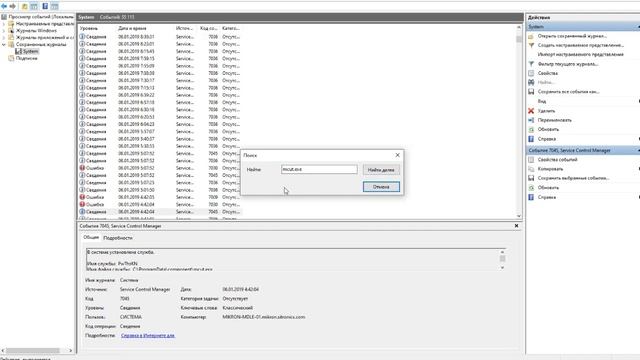Viewport: 640px width, 360px height.
Task: Click the Копировать copy icon
Action: [531, 169]
